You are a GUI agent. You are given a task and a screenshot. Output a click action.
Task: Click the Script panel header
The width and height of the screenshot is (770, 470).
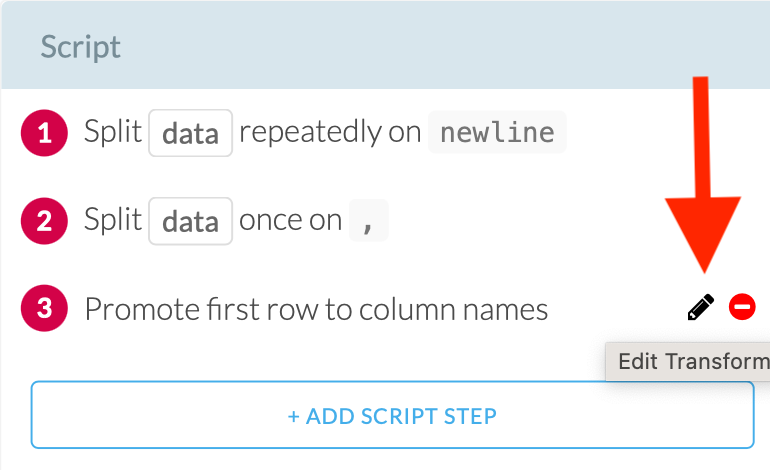pos(385,47)
